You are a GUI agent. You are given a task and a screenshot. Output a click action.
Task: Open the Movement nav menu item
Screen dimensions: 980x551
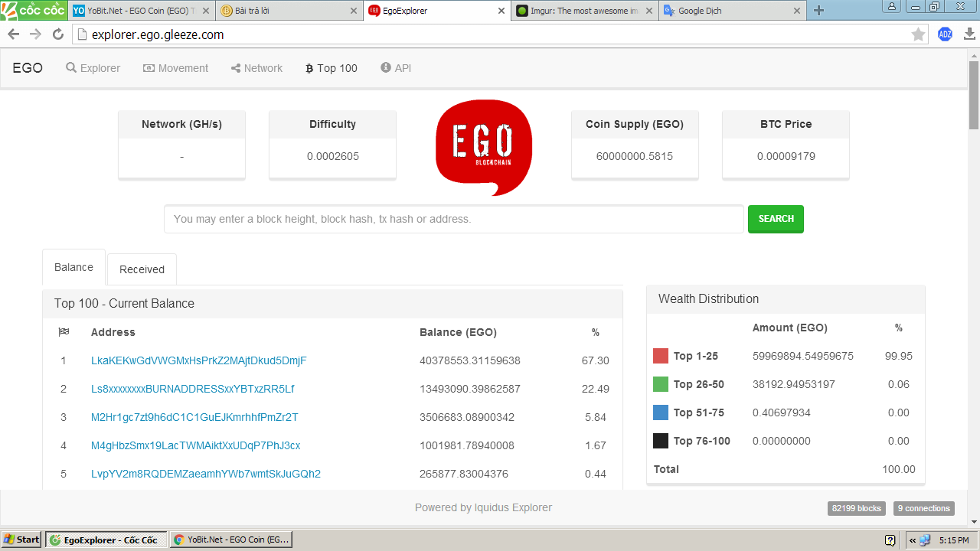click(x=175, y=68)
